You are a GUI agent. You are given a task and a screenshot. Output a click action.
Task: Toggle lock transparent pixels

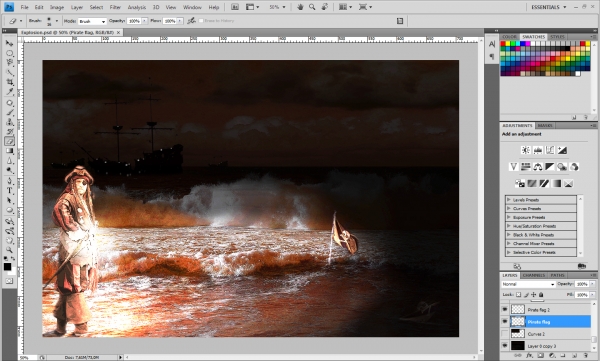click(x=518, y=295)
